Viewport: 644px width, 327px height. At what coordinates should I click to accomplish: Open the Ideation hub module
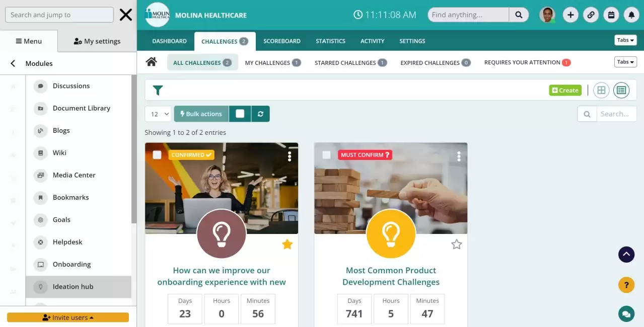73,287
